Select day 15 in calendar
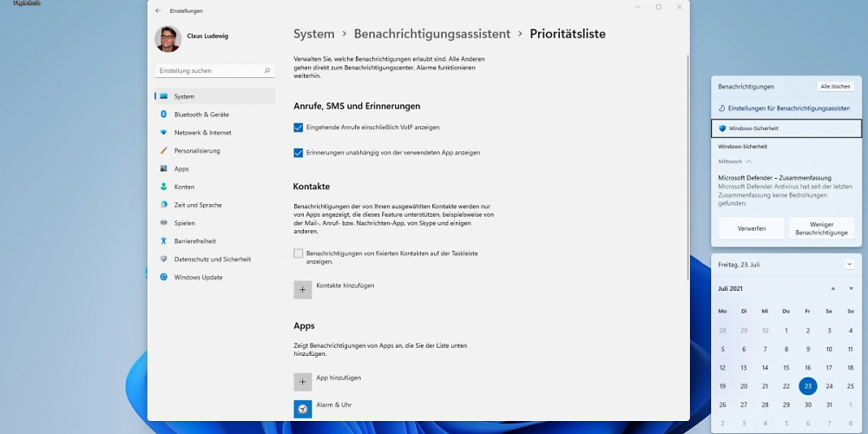This screenshot has height=434, width=868. point(786,367)
